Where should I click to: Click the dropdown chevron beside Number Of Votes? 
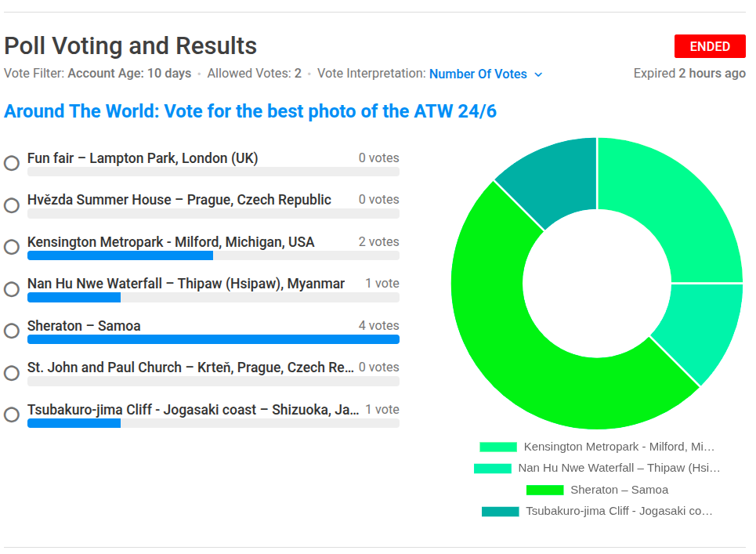538,74
